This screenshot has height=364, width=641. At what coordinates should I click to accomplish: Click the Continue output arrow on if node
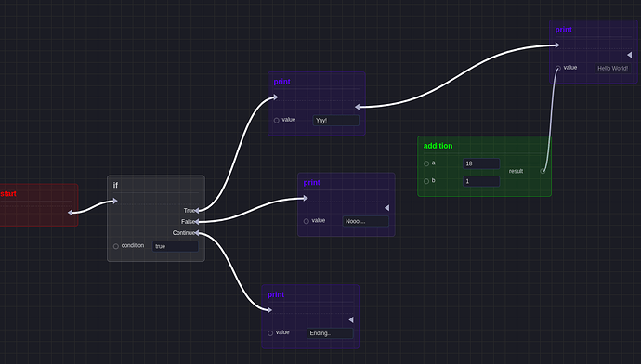(x=197, y=233)
